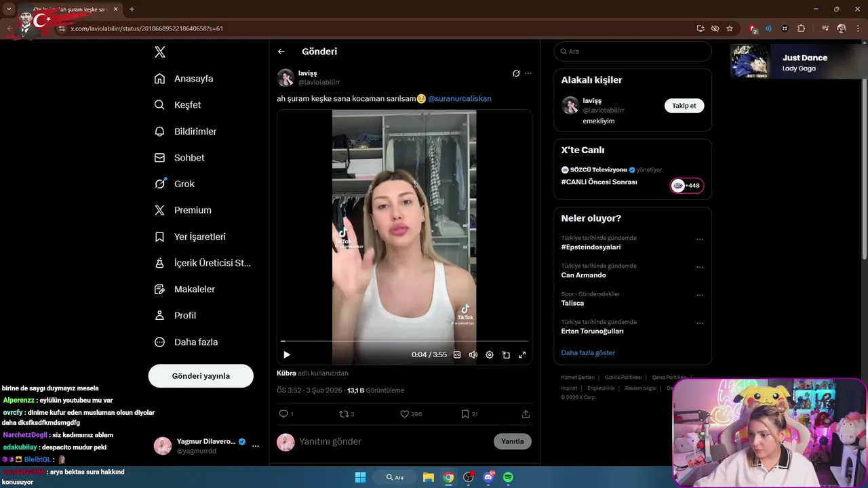The width and height of the screenshot is (868, 488).
Task: Open Talisca trend
Action: point(572,304)
